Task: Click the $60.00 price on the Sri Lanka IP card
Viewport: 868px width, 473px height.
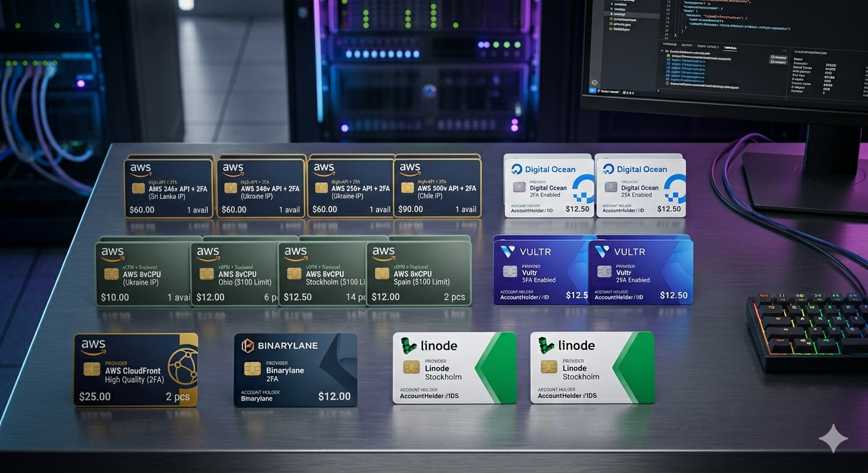Action: coord(142,209)
